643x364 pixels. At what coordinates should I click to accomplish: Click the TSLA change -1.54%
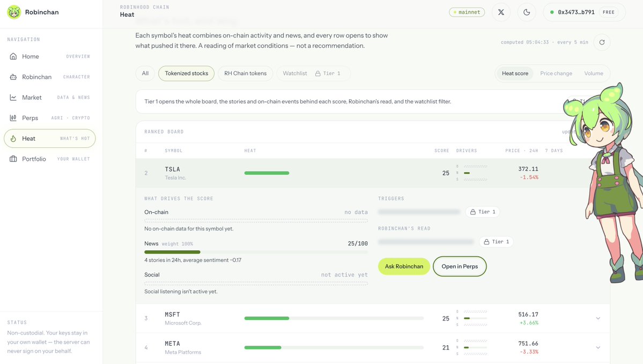(x=529, y=177)
